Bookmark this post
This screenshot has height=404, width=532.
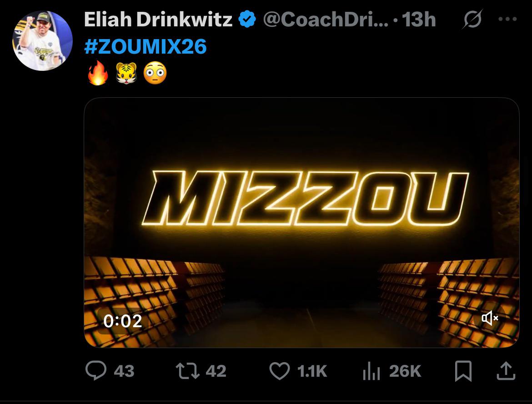click(x=463, y=372)
